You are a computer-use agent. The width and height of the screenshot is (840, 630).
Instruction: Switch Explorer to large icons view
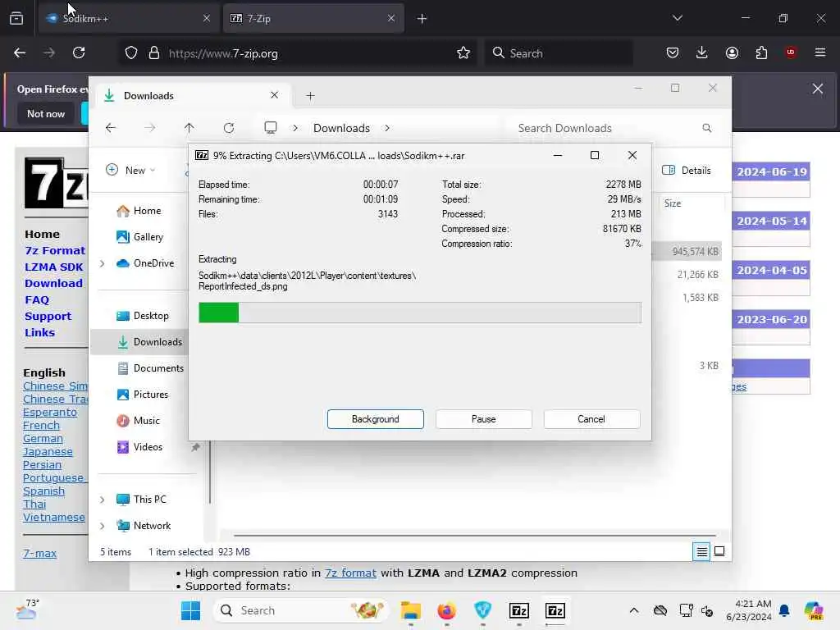(719, 551)
